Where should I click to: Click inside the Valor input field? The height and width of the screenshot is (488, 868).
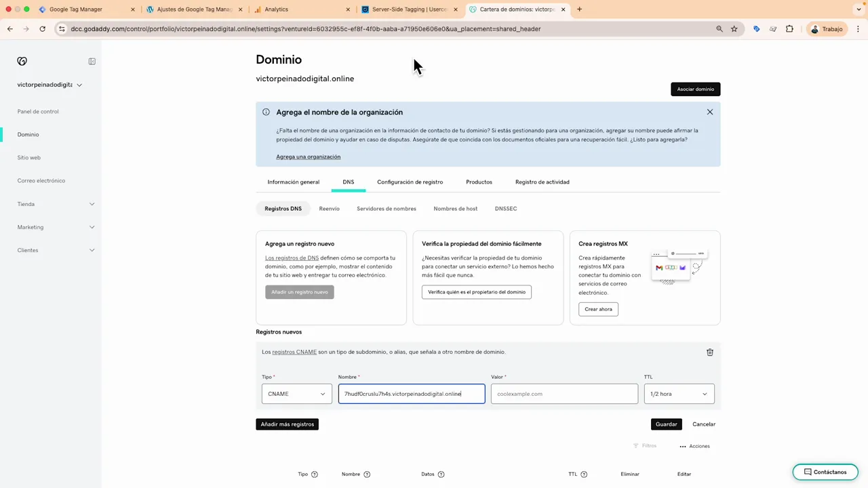point(564,394)
